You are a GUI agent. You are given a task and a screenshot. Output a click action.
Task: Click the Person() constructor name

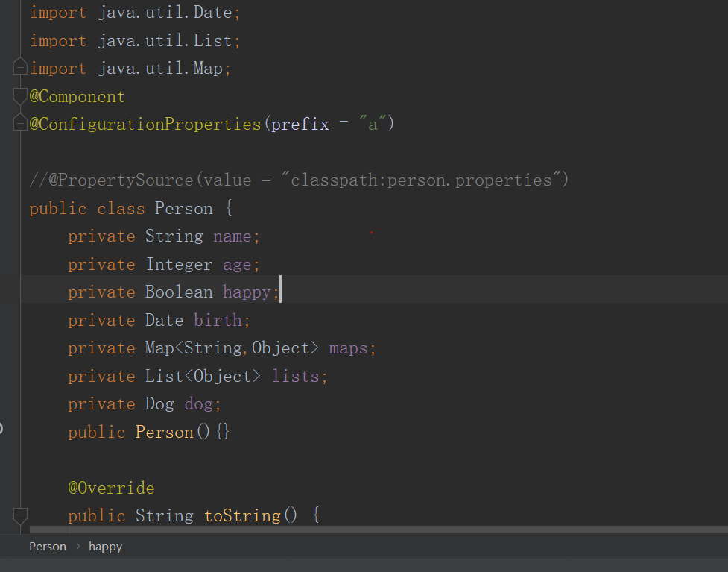pos(165,432)
